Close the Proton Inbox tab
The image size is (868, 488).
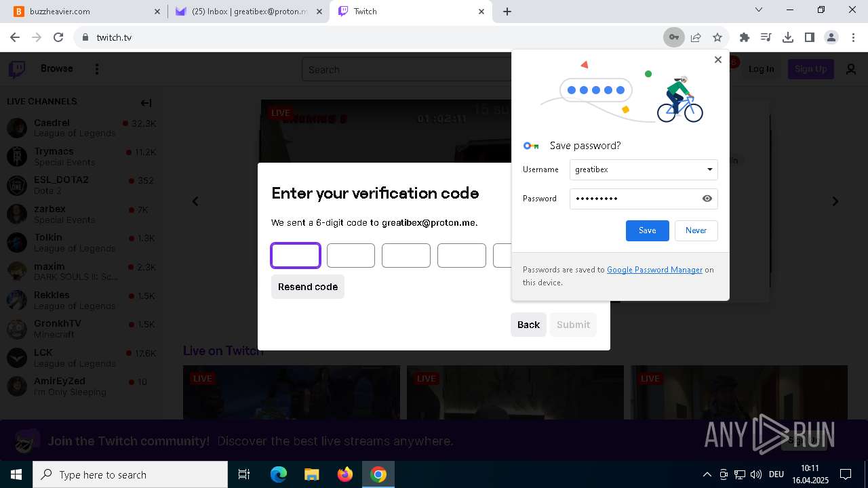(319, 12)
